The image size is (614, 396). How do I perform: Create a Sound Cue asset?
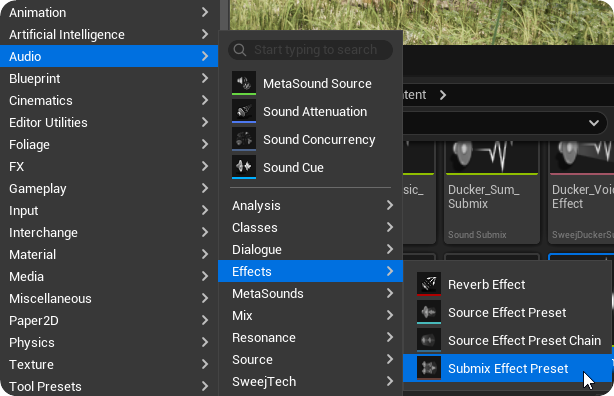coord(311,167)
